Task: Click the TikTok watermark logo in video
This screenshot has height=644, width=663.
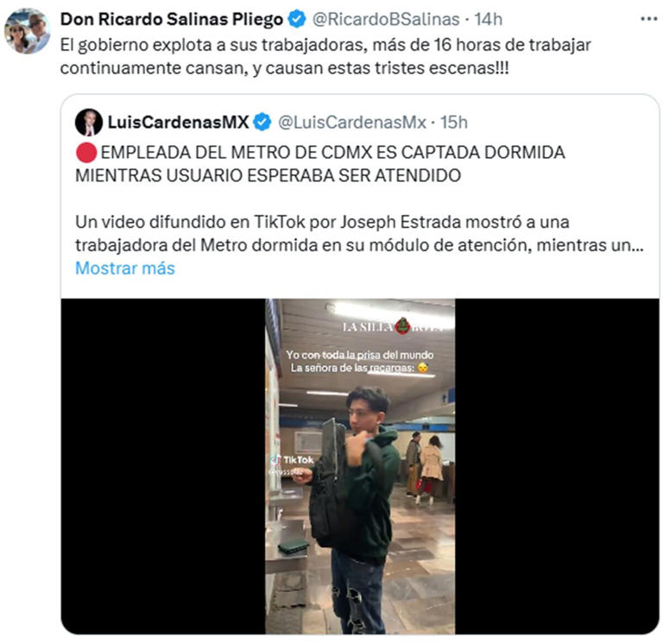Action: 293,459
